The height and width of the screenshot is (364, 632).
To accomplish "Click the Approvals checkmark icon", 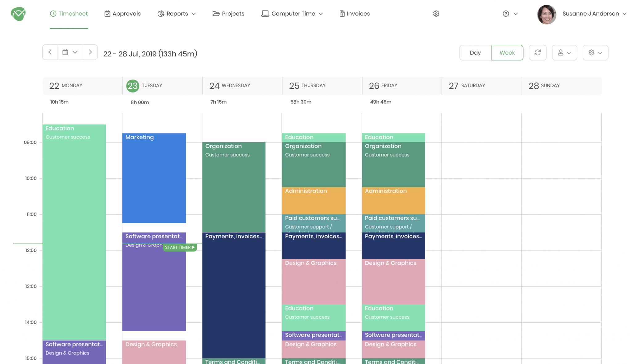I will click(107, 13).
